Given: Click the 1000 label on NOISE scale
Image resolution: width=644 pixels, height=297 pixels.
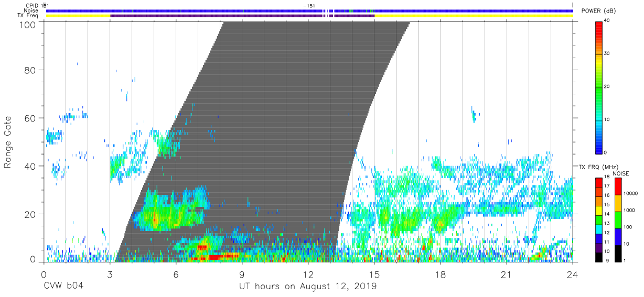Looking at the screenshot, I should point(629,210).
